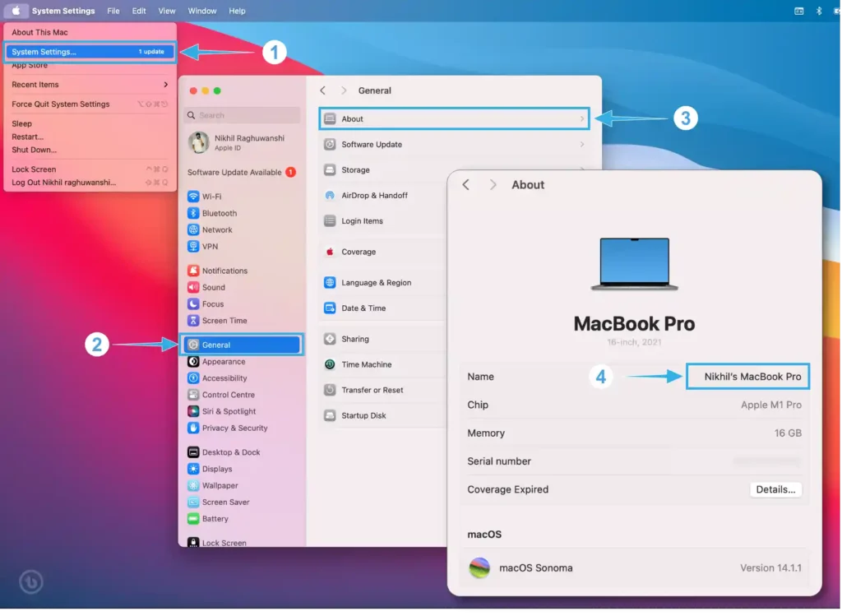Image resolution: width=842 pixels, height=616 pixels.
Task: Open Network settings globe icon
Action: [193, 229]
